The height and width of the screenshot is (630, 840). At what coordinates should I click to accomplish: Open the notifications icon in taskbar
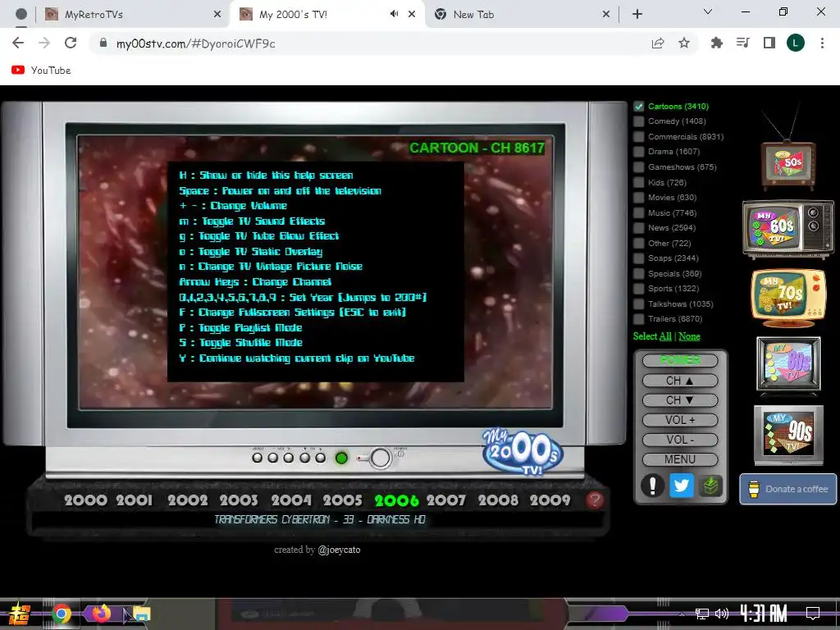(813, 613)
